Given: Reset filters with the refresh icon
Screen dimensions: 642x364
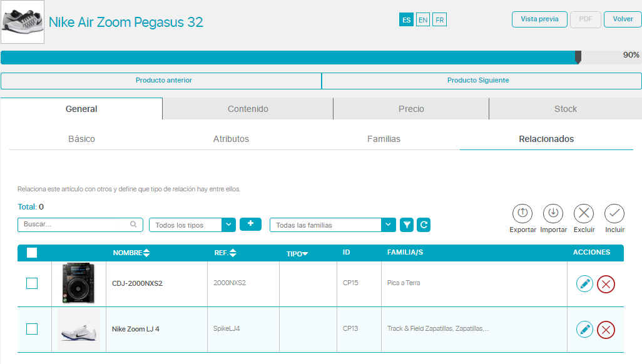Looking at the screenshot, I should (424, 225).
